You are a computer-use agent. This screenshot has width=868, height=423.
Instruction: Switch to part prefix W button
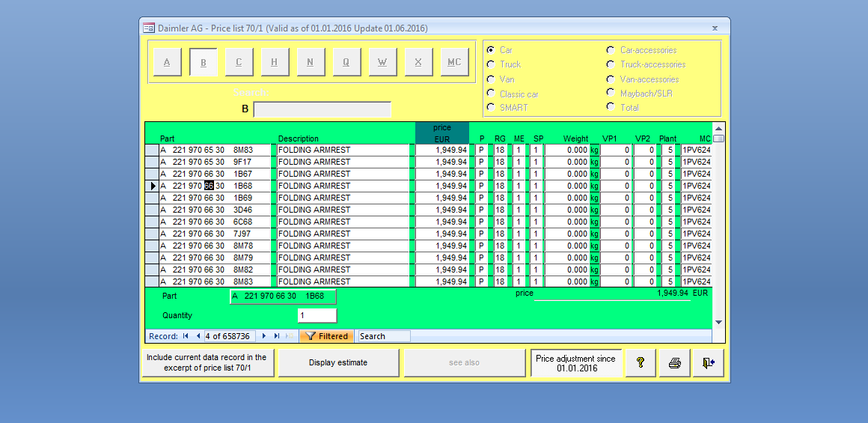(x=382, y=62)
